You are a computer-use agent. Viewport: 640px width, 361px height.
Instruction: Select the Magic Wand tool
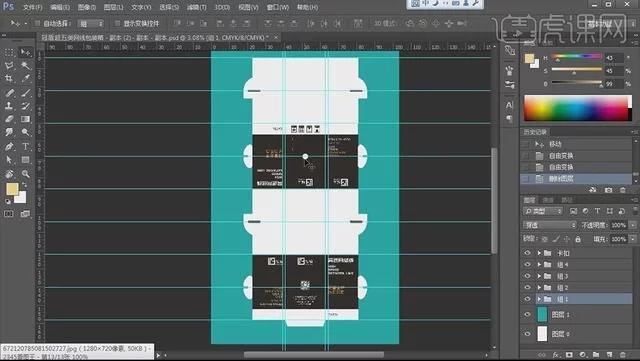tap(25, 65)
